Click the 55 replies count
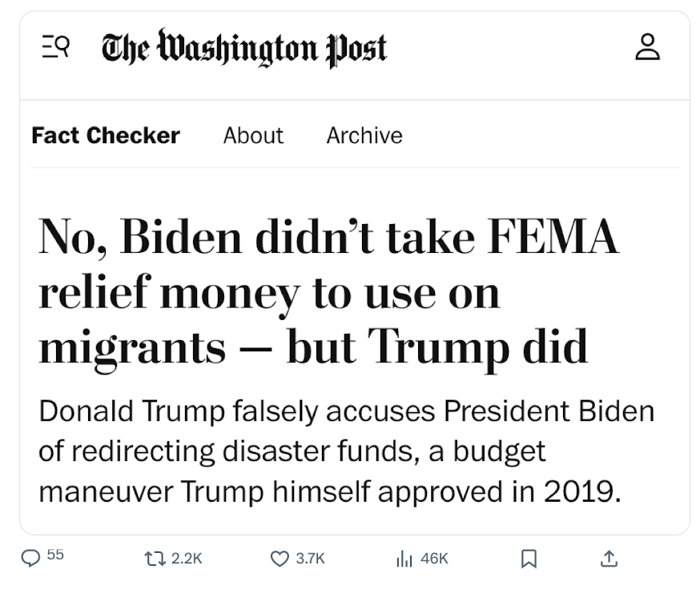Screen dimensions: 700x597 pyautogui.click(x=55, y=555)
